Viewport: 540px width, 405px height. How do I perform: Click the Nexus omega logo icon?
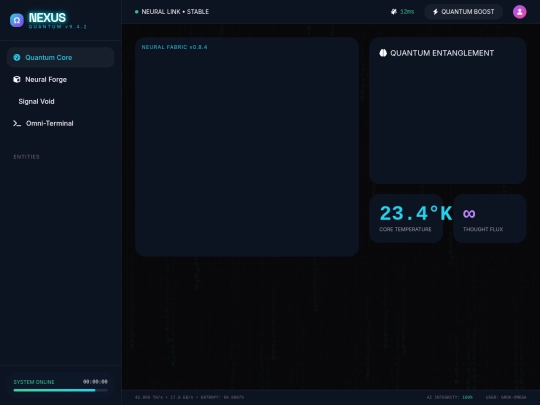tap(17, 20)
